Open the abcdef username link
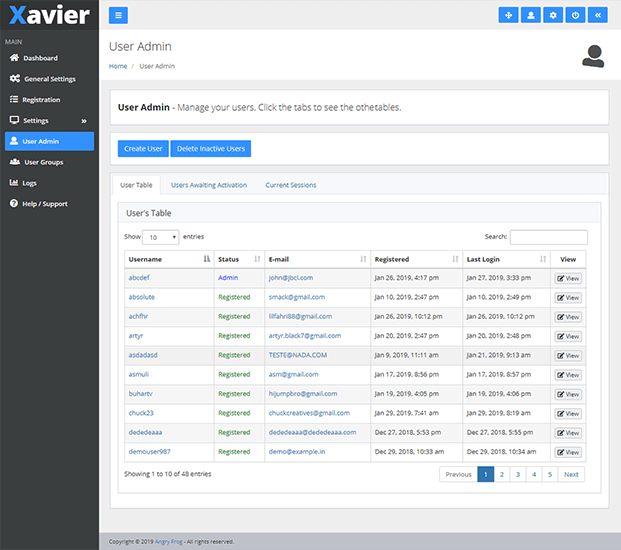This screenshot has width=621, height=550. pos(139,278)
